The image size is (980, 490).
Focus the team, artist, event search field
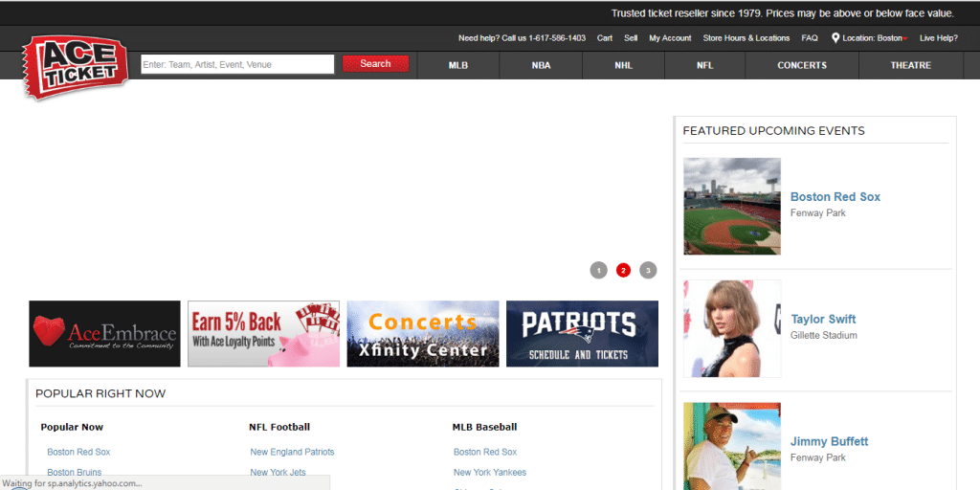pos(237,64)
